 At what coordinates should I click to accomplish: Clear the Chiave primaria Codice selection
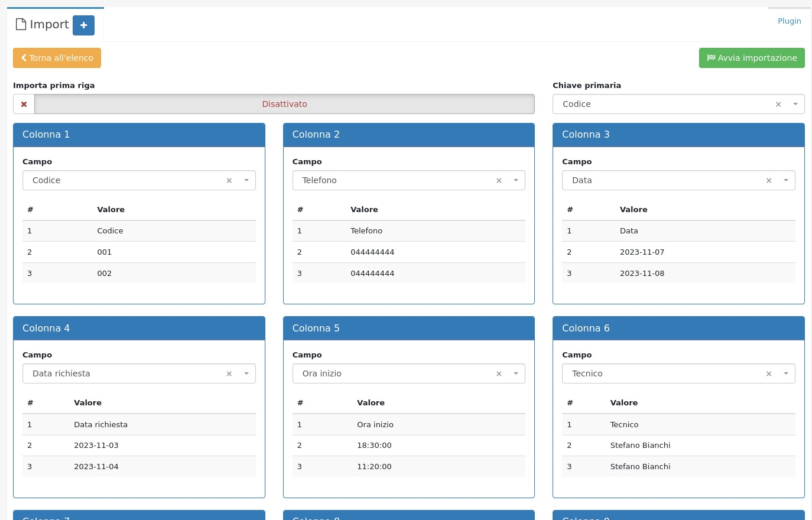pos(778,105)
